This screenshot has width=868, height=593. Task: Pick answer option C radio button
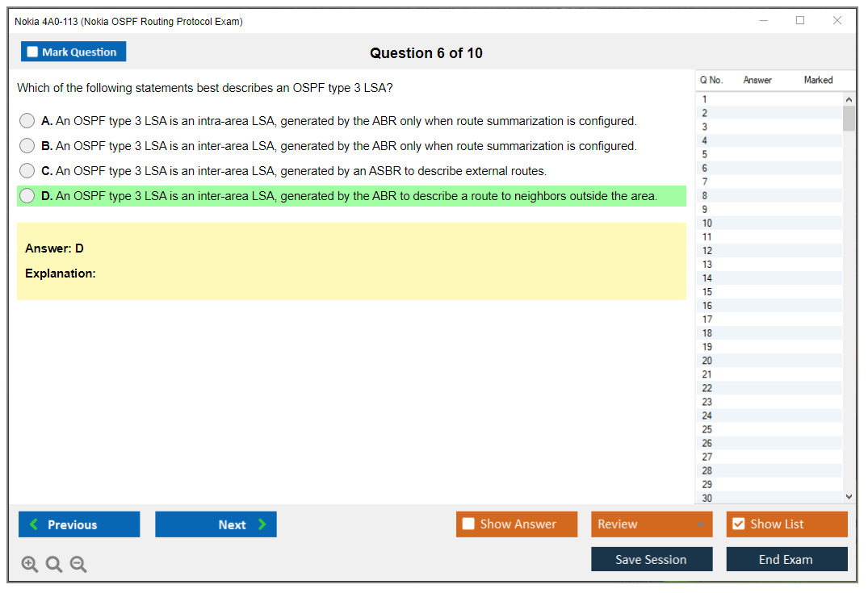(x=27, y=171)
